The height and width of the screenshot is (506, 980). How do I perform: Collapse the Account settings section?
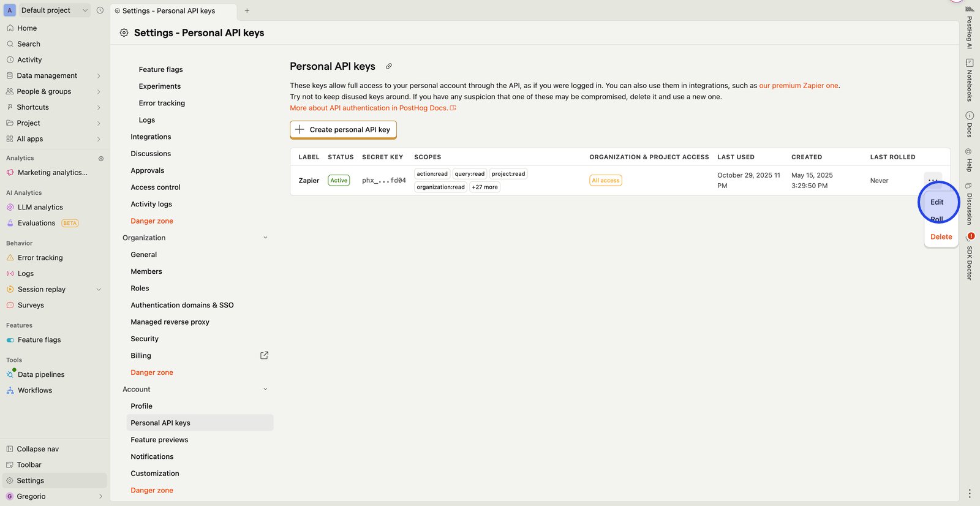[265, 389]
